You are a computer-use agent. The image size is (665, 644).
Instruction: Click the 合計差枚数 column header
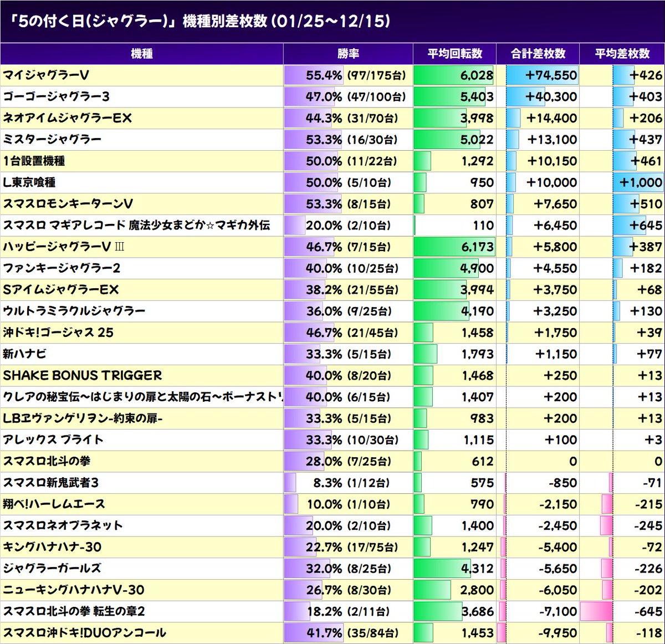pos(538,54)
